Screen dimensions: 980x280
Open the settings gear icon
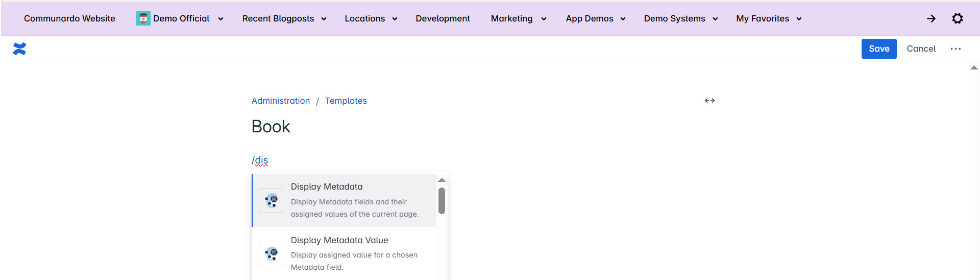(957, 18)
